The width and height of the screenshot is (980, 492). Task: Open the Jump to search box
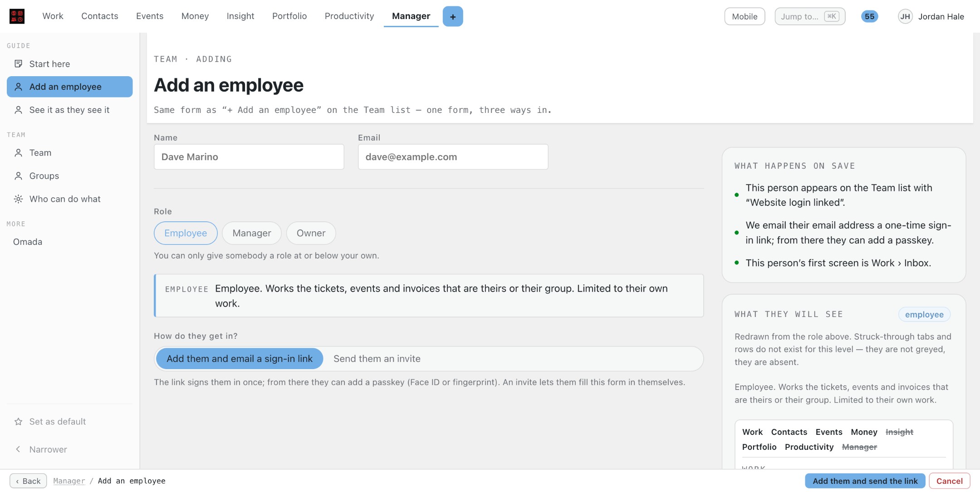pos(810,16)
